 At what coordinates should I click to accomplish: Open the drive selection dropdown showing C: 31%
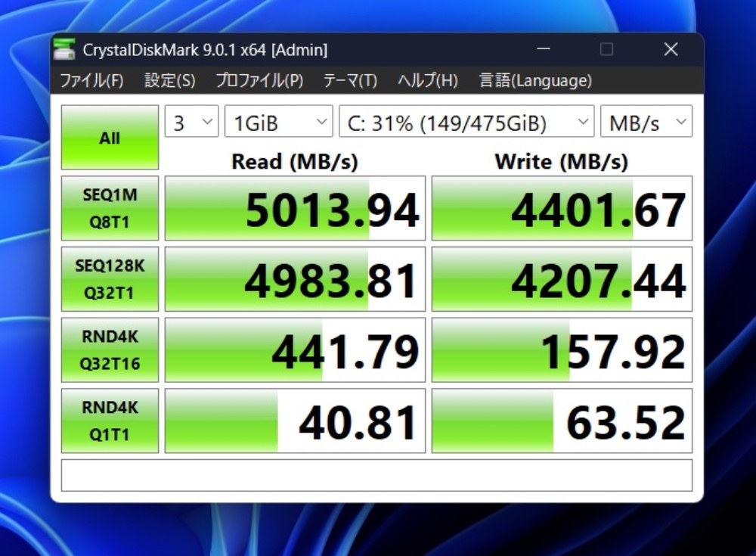(x=466, y=121)
